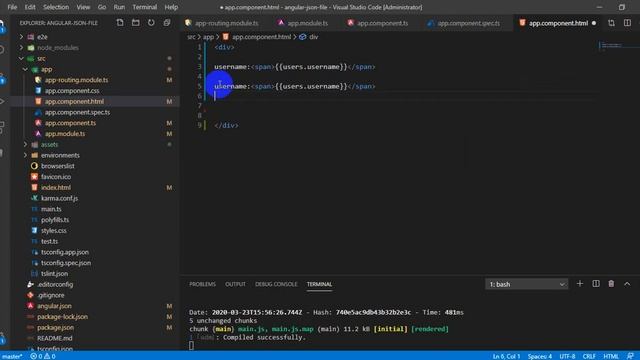Image resolution: width=640 pixels, height=360 pixels.
Task: Open favicon.ico in Explorer
Action: tap(56, 177)
